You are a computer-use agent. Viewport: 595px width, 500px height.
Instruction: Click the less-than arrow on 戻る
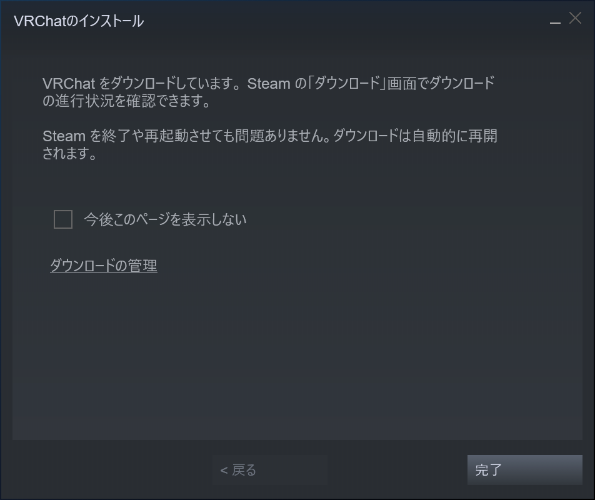pos(224,470)
